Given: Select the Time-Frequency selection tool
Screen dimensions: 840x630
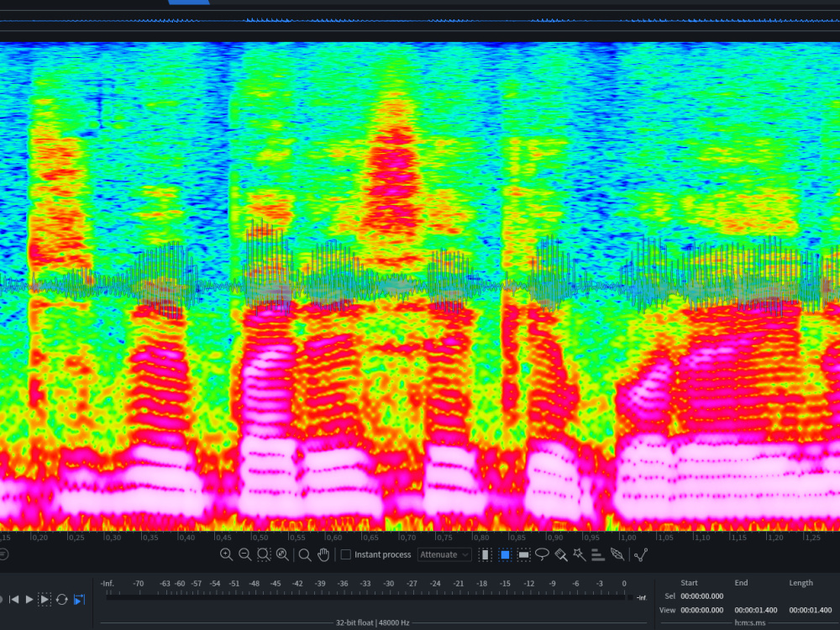Looking at the screenshot, I should pyautogui.click(x=505, y=555).
